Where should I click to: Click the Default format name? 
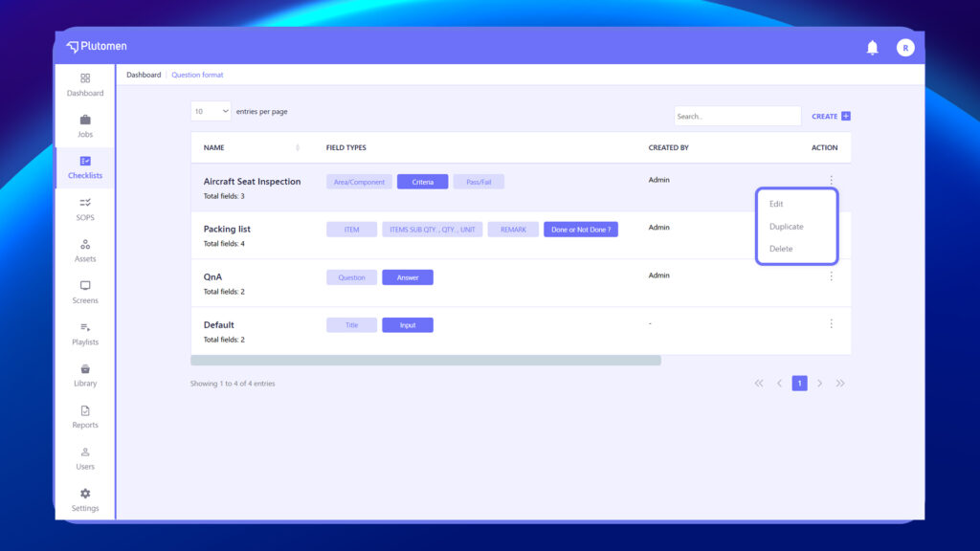[x=219, y=325]
